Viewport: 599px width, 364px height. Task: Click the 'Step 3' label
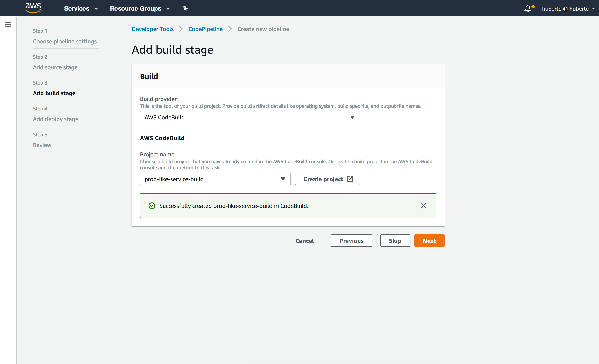coord(40,83)
